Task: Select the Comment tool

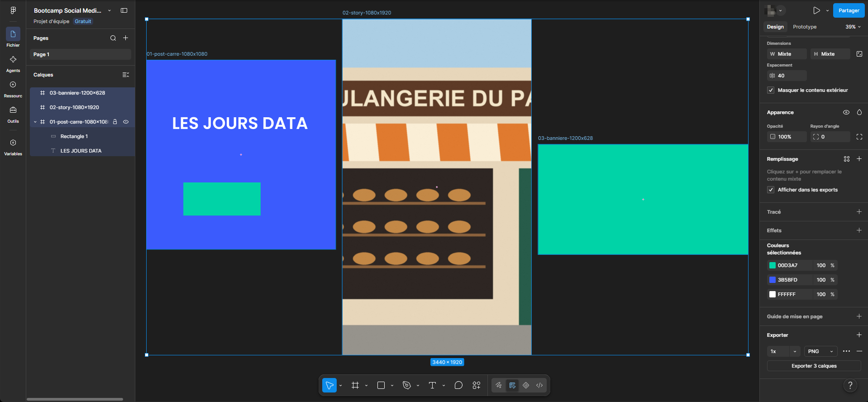Action: [x=458, y=385]
